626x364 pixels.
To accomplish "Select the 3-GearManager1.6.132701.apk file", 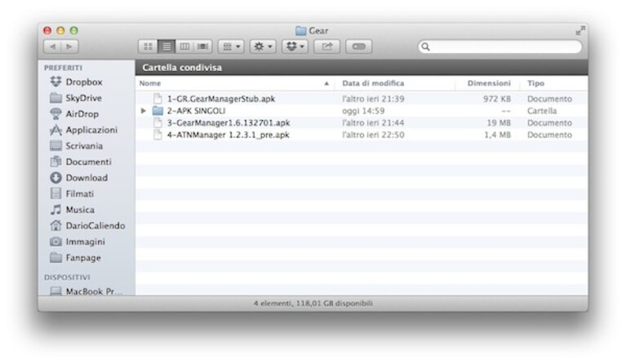I will [229, 122].
